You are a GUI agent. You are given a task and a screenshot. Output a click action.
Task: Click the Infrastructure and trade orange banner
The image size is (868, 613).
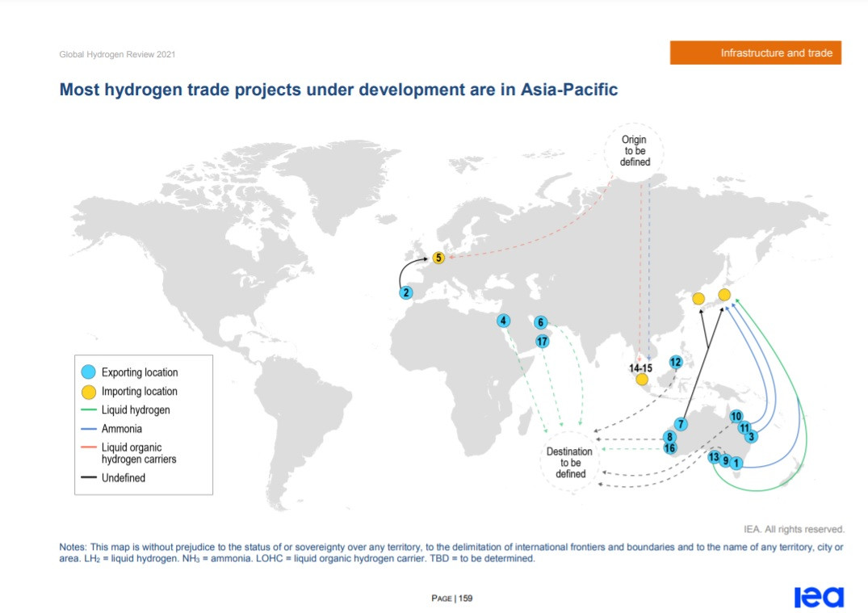click(755, 52)
